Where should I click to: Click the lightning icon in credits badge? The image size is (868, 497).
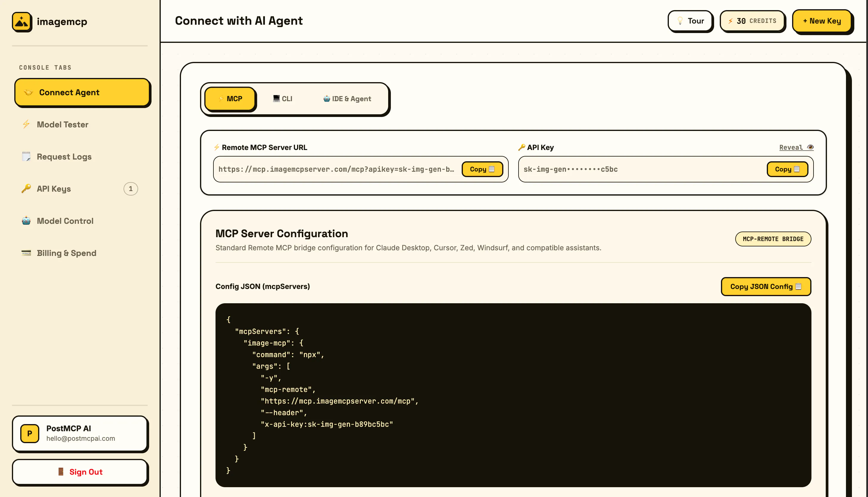730,21
